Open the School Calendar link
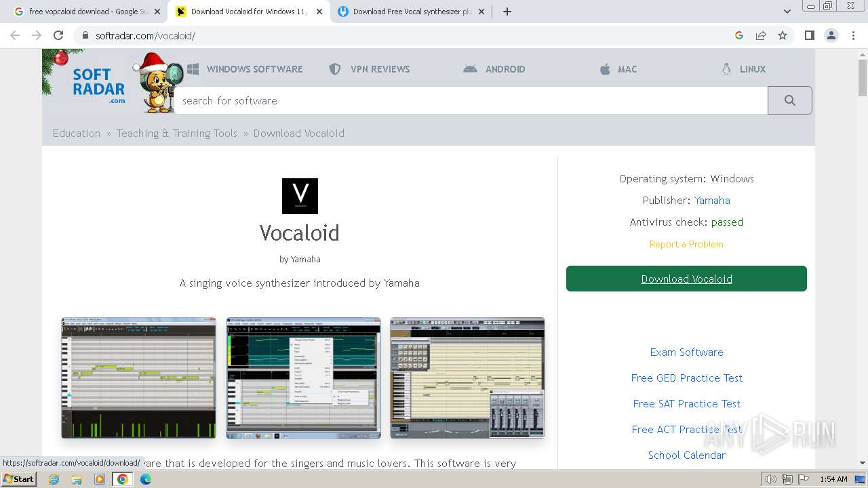 686,455
